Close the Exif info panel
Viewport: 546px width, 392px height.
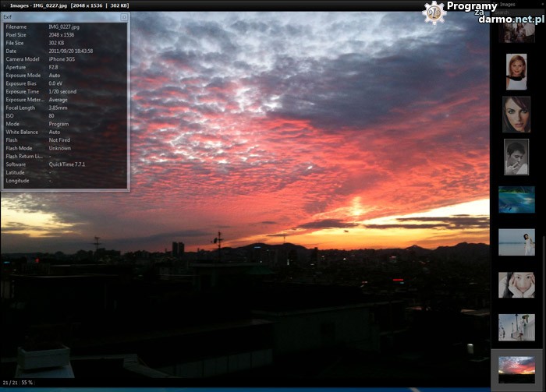124,17
